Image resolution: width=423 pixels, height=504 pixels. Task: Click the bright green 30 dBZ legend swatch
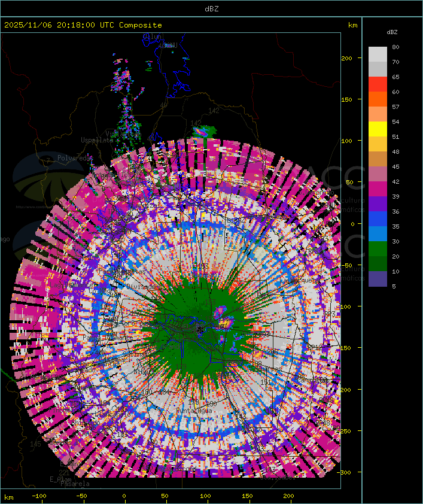(378, 249)
